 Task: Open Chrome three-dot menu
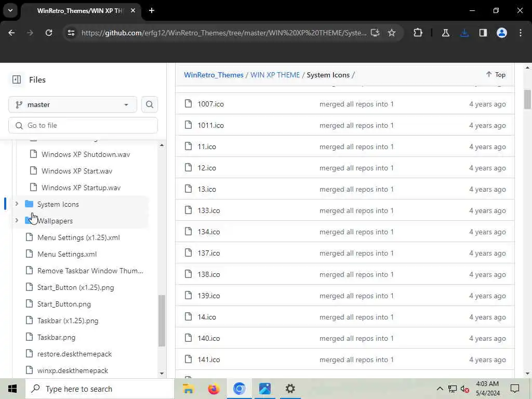coord(521,33)
